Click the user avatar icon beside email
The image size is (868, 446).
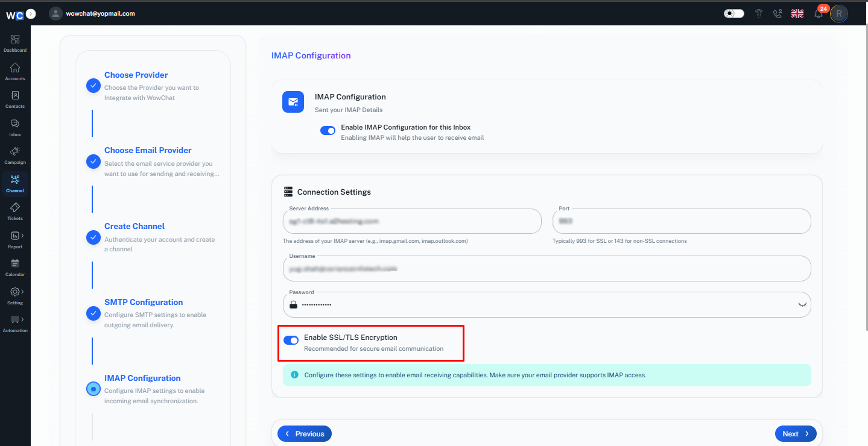pos(55,13)
